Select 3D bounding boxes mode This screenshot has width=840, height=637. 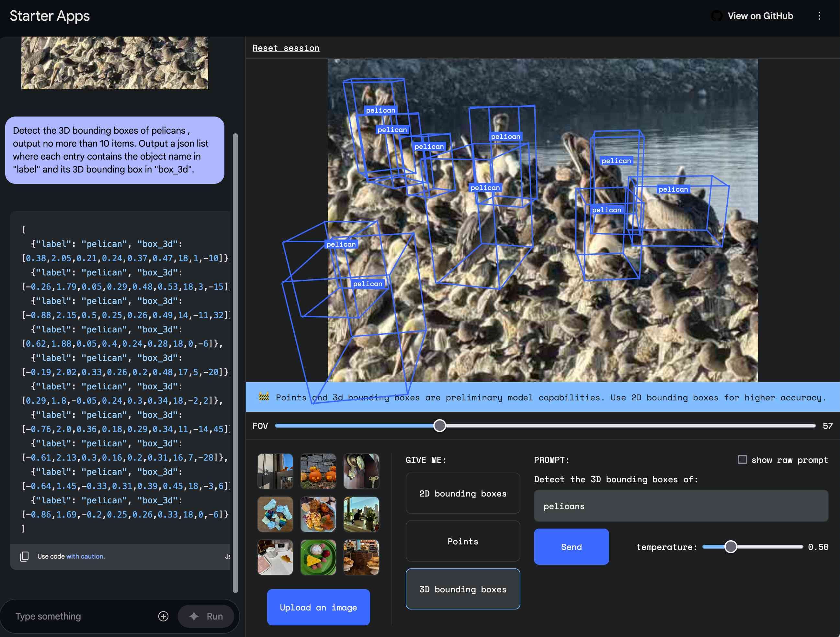point(462,589)
